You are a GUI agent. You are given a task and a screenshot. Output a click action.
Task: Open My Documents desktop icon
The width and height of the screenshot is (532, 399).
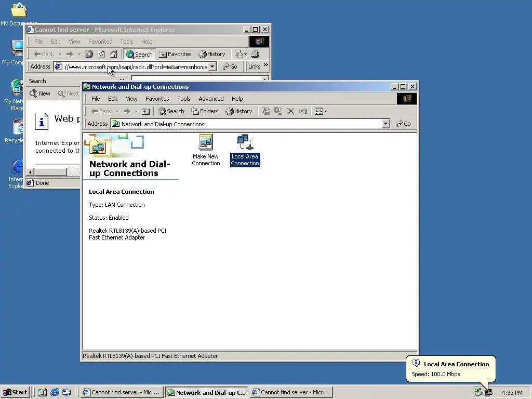[19, 14]
